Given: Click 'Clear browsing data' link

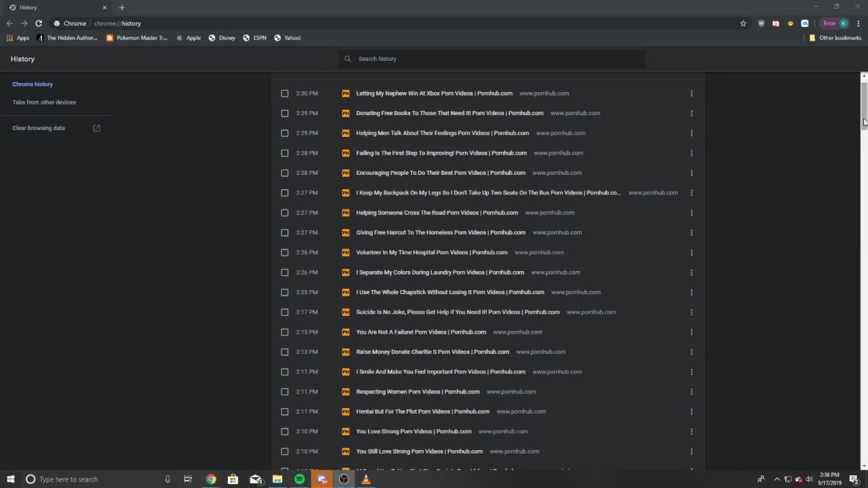Looking at the screenshot, I should tap(39, 128).
